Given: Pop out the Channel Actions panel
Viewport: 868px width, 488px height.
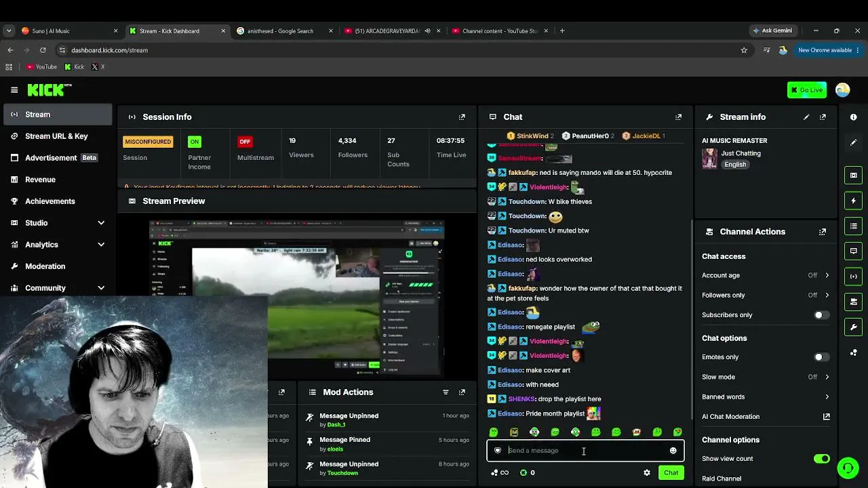Looking at the screenshot, I should 823,231.
